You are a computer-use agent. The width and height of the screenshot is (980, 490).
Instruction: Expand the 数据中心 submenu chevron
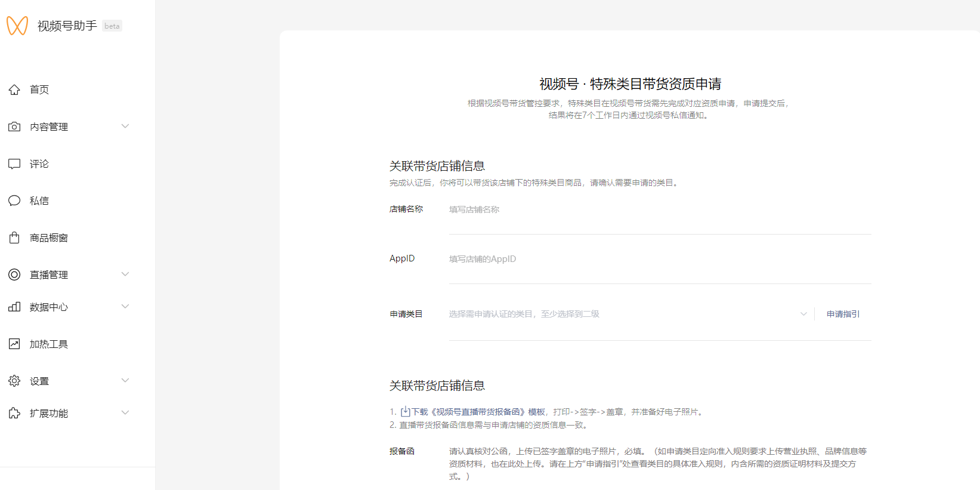click(125, 306)
